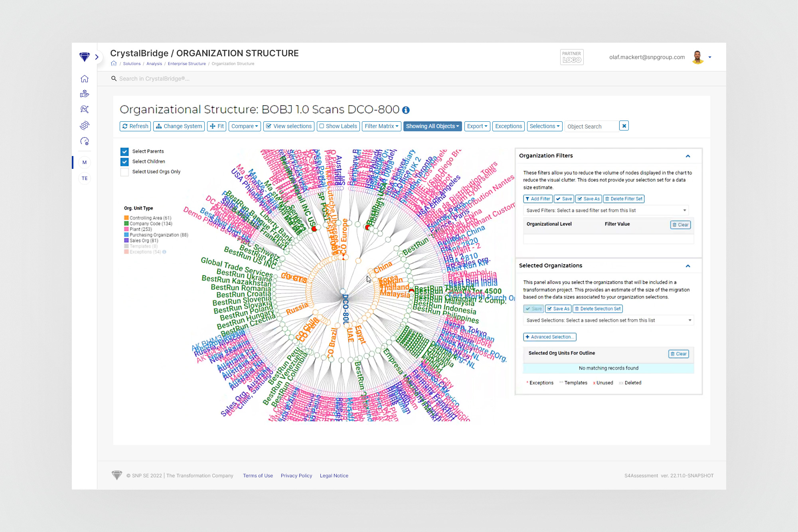Click the CrystalBridge diamond logo icon
798x532 pixels.
click(x=84, y=57)
